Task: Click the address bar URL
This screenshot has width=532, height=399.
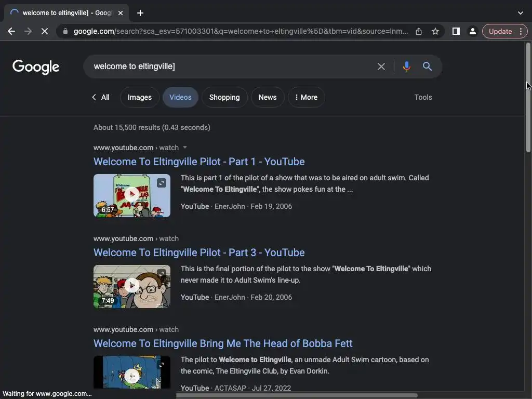Action: (241, 31)
